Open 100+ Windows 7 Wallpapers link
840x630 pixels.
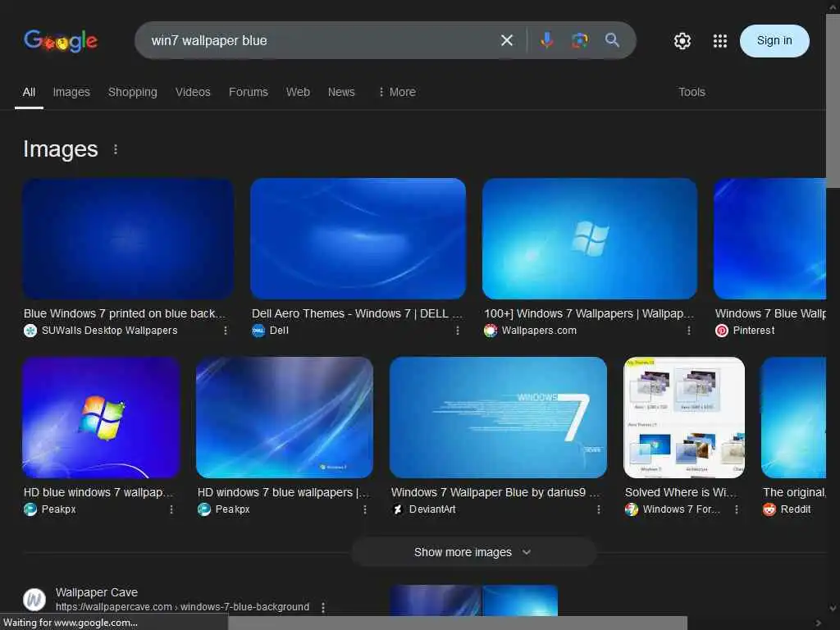pos(589,313)
